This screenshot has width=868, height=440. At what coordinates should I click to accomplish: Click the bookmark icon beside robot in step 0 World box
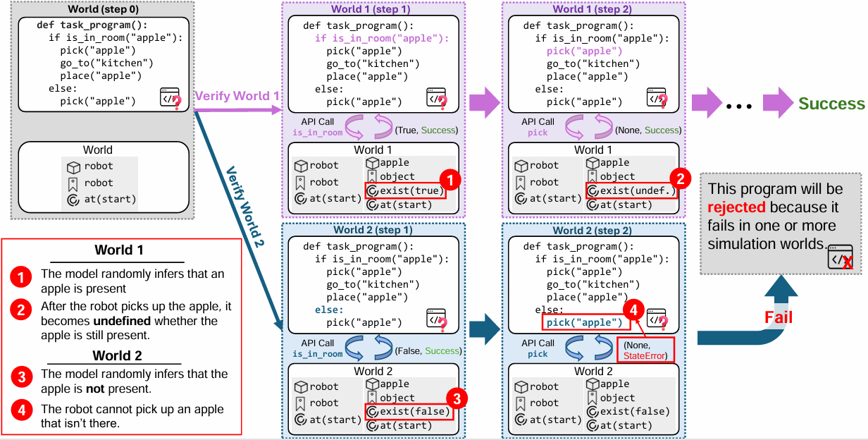click(x=73, y=183)
